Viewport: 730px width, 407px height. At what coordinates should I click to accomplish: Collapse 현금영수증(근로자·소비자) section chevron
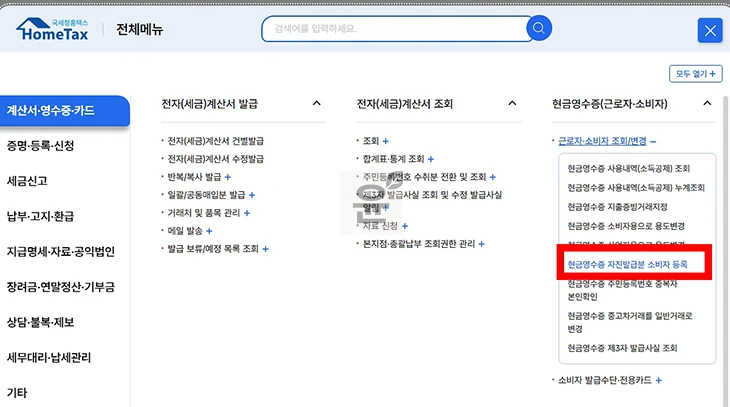[707, 103]
